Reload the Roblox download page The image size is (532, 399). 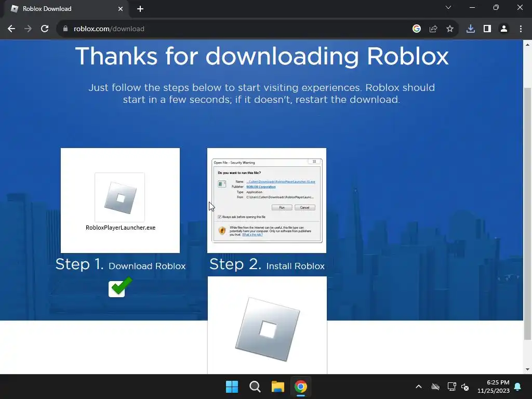[45, 29]
